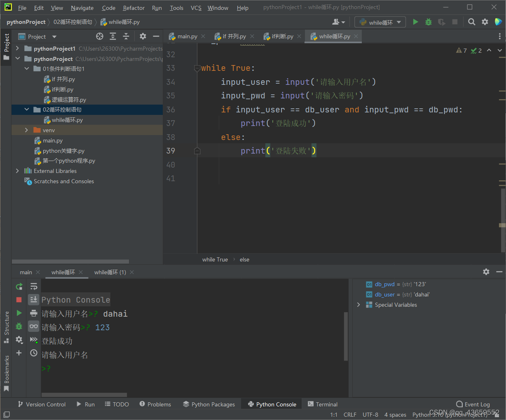Image resolution: width=506 pixels, height=420 pixels.
Task: Open a new console with the plus icon
Action: tap(19, 353)
